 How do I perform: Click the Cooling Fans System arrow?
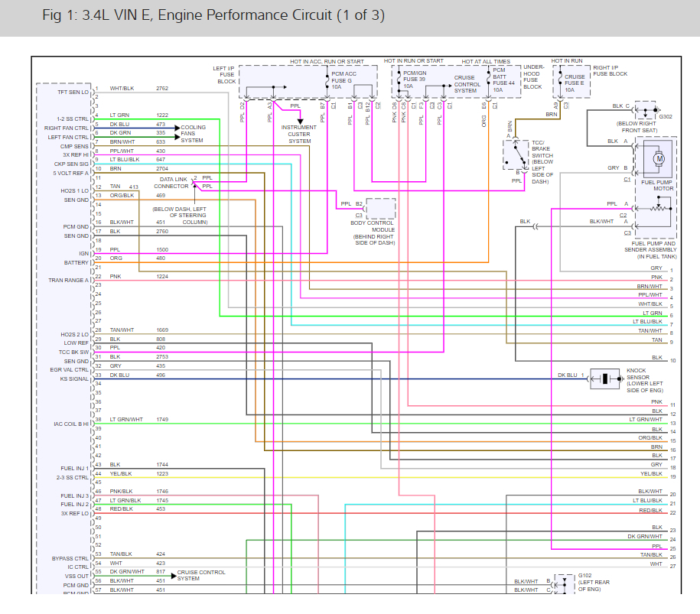(x=177, y=128)
